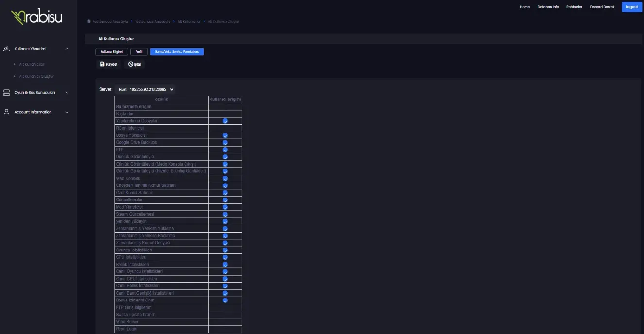Disable the FTP permission checkbox

225,149
